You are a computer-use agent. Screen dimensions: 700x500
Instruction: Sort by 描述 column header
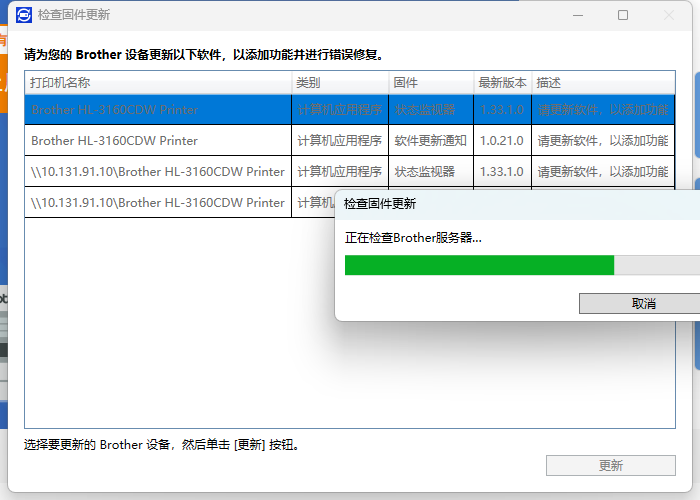pyautogui.click(x=603, y=83)
